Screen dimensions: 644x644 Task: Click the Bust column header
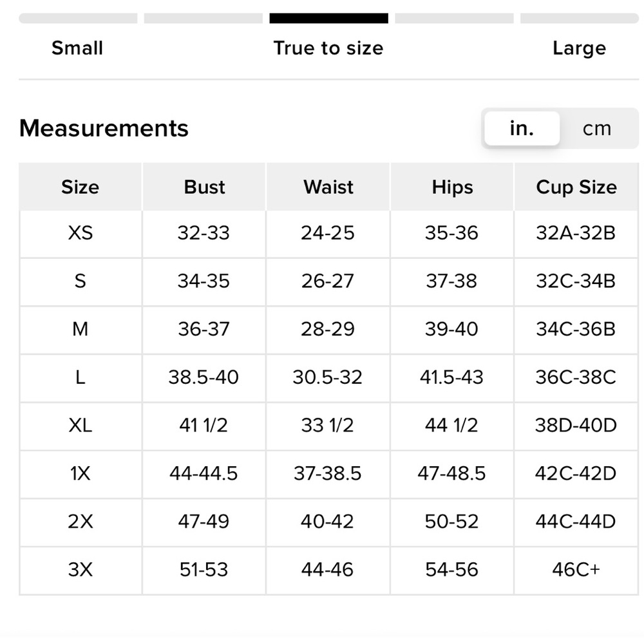point(204,187)
